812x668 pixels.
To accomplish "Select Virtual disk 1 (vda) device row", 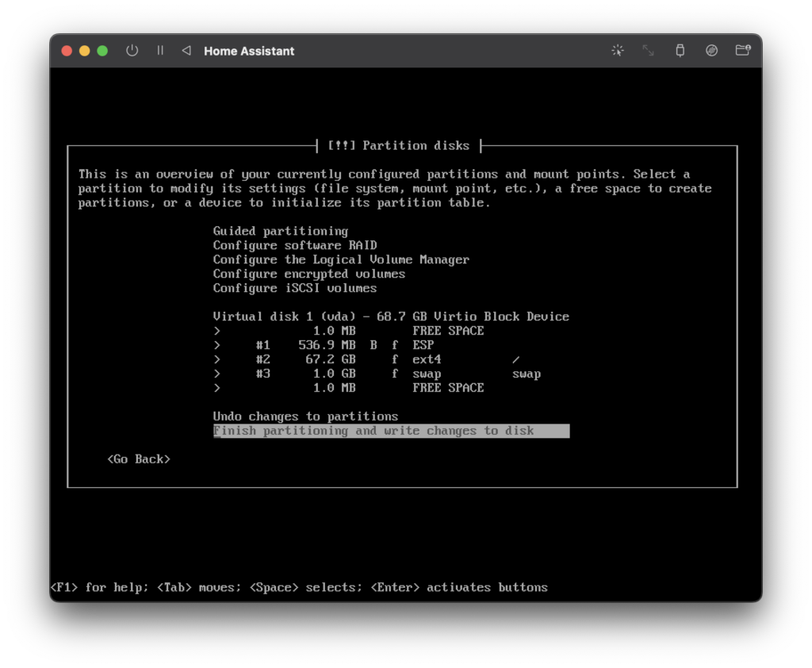I will pos(391,317).
